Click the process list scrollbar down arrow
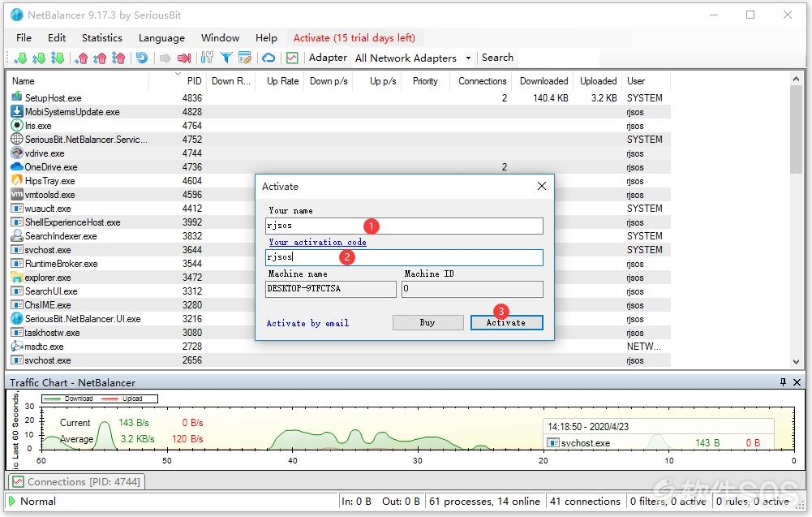812x517 pixels. 796,362
